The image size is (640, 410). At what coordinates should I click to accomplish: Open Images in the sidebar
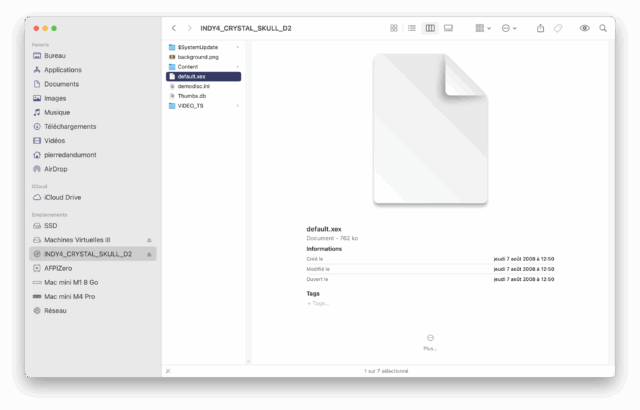(x=93, y=98)
